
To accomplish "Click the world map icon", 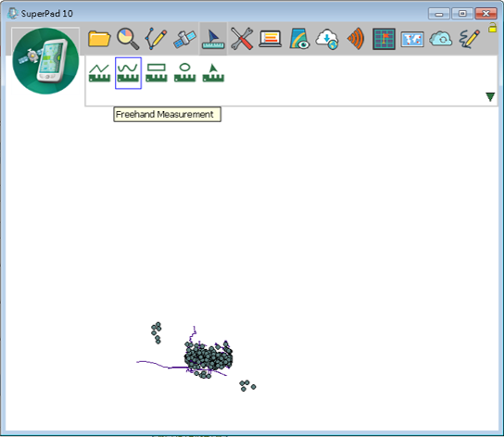I will click(412, 39).
